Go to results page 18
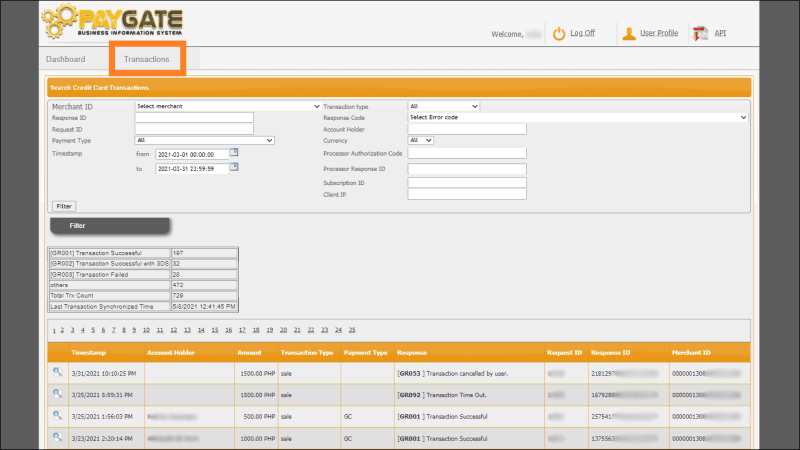 click(x=256, y=330)
